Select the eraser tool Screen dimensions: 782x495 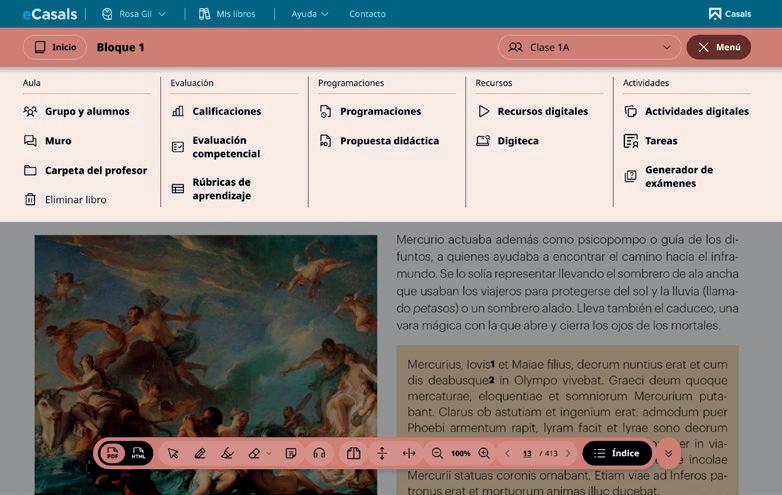pos(254,453)
